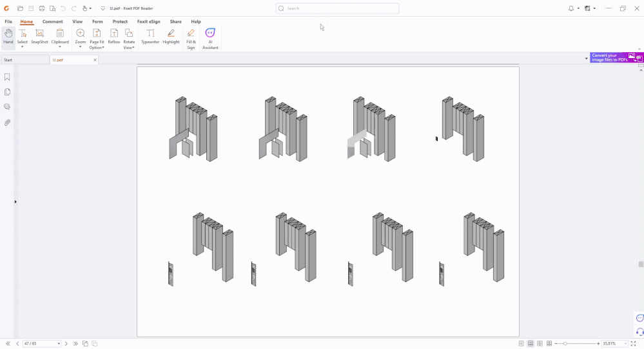The height and width of the screenshot is (349, 644).
Task: Open the Bookmarks panel
Action: (7, 77)
